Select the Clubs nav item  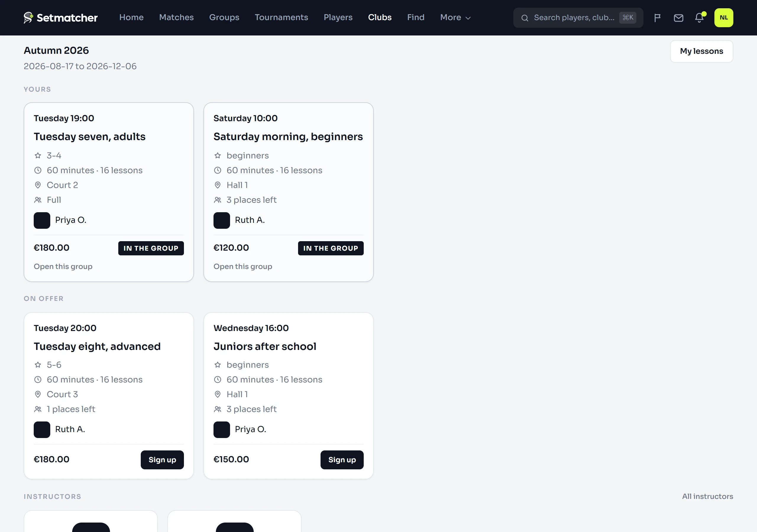pos(379,17)
